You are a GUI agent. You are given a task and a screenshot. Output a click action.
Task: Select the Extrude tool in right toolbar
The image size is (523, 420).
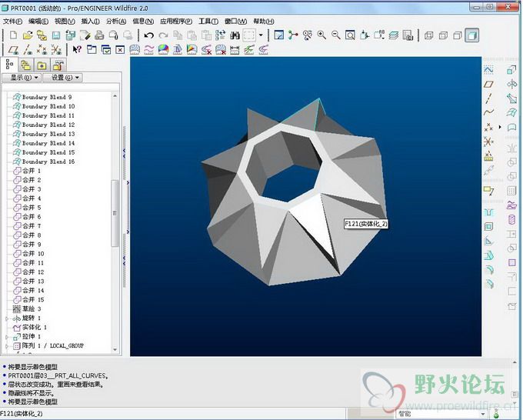pyautogui.click(x=511, y=70)
